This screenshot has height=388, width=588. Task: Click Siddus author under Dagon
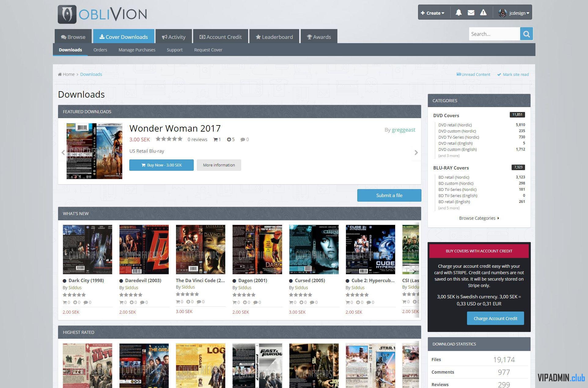click(244, 288)
